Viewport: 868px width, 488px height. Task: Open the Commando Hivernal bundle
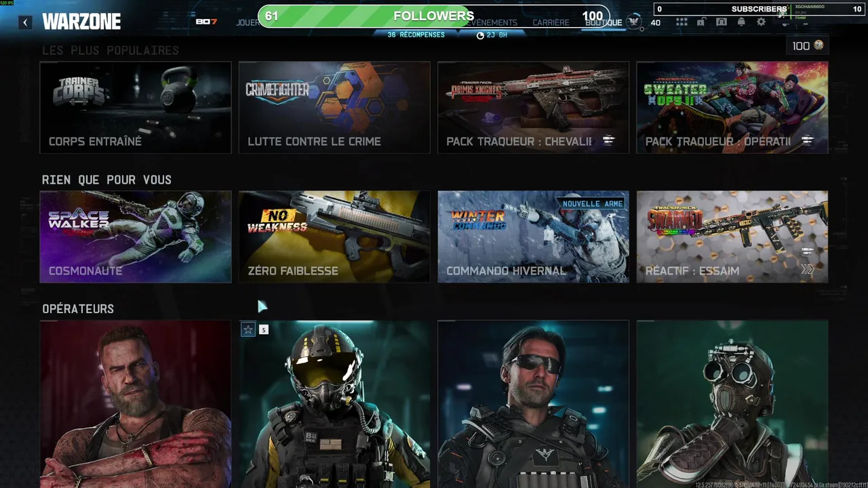click(533, 237)
